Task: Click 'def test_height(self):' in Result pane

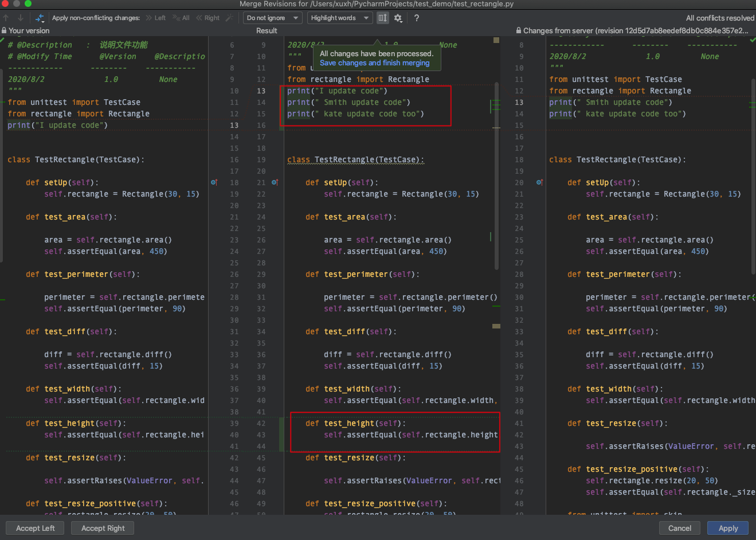Action: (355, 423)
